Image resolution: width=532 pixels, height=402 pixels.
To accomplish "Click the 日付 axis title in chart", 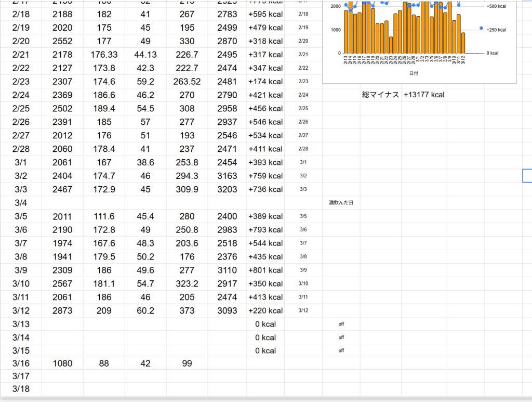I will [x=414, y=74].
